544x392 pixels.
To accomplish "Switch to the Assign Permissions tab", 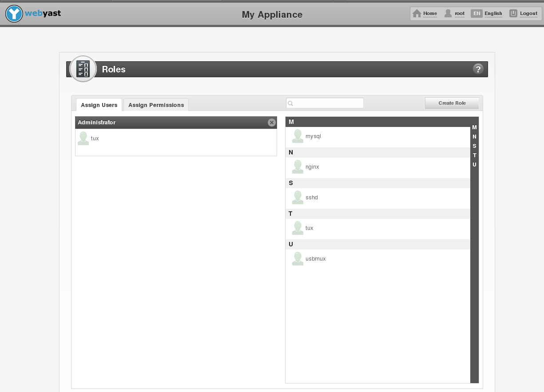I will [156, 105].
